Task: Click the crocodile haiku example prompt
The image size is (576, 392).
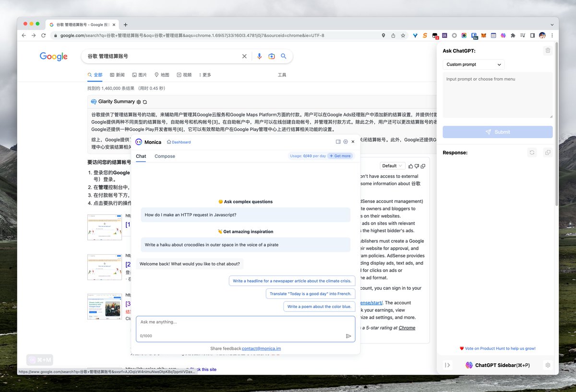Action: pos(245,245)
